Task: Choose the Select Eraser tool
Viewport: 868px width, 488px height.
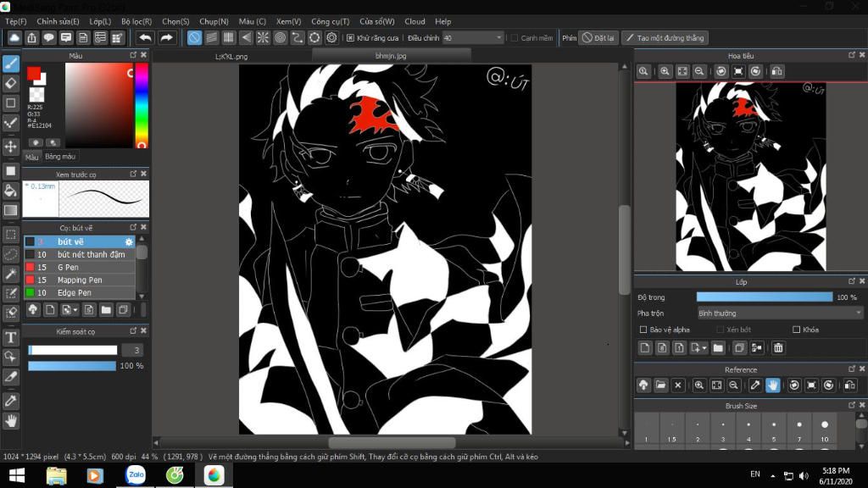Action: (10, 313)
